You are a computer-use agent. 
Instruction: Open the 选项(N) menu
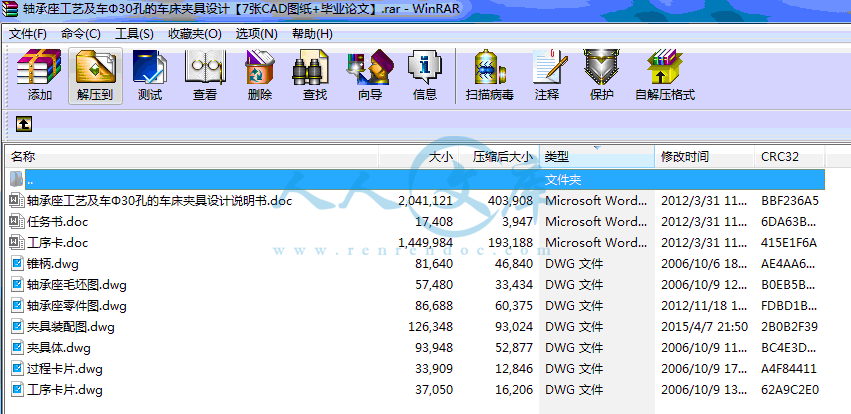pos(257,34)
